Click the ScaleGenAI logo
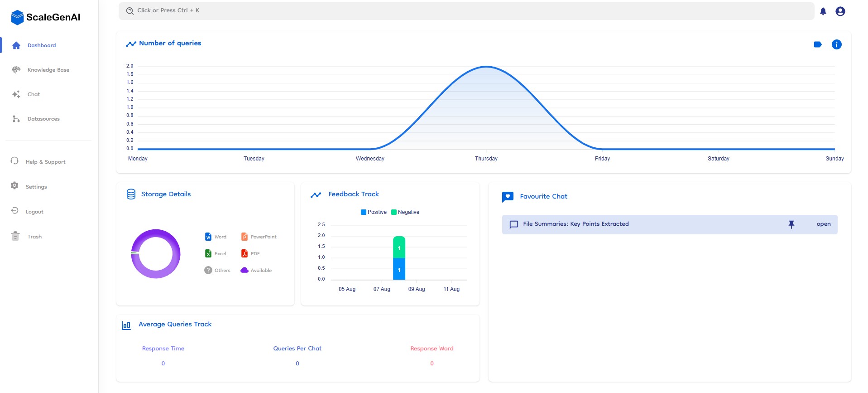This screenshot has height=393, width=868. point(45,17)
